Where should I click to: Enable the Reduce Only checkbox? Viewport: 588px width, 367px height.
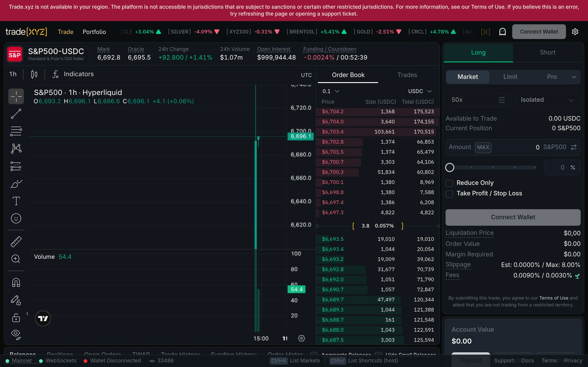pyautogui.click(x=449, y=183)
